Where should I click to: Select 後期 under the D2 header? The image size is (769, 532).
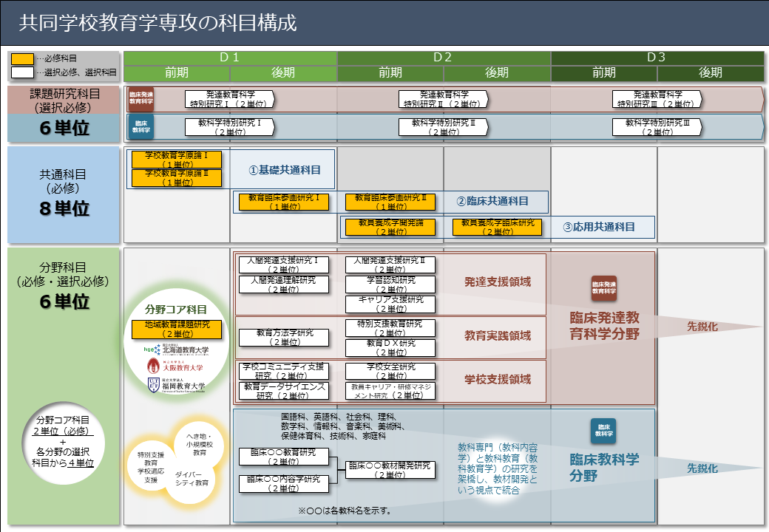click(x=497, y=73)
